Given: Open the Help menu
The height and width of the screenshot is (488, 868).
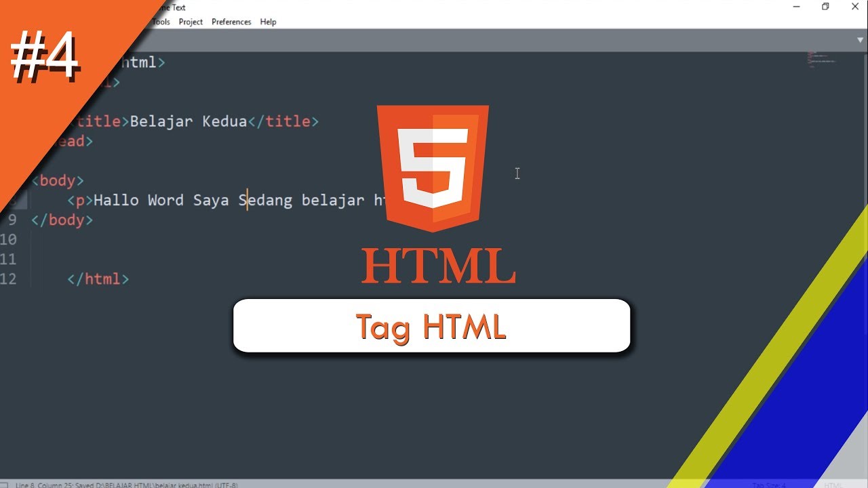Looking at the screenshot, I should (268, 22).
